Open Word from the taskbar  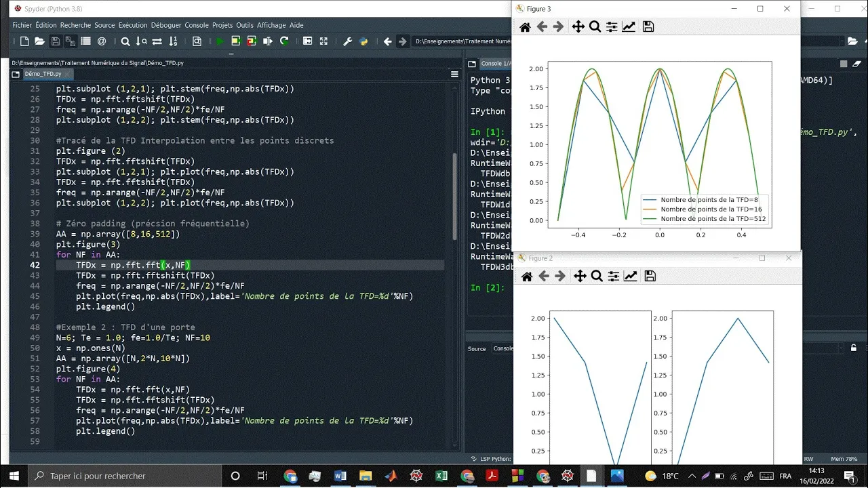pos(340,476)
